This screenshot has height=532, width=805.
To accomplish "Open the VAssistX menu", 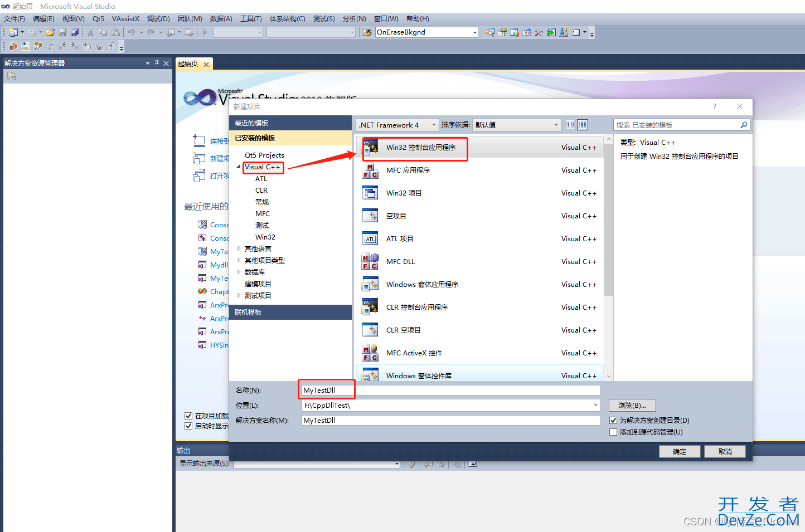I will 125,19.
